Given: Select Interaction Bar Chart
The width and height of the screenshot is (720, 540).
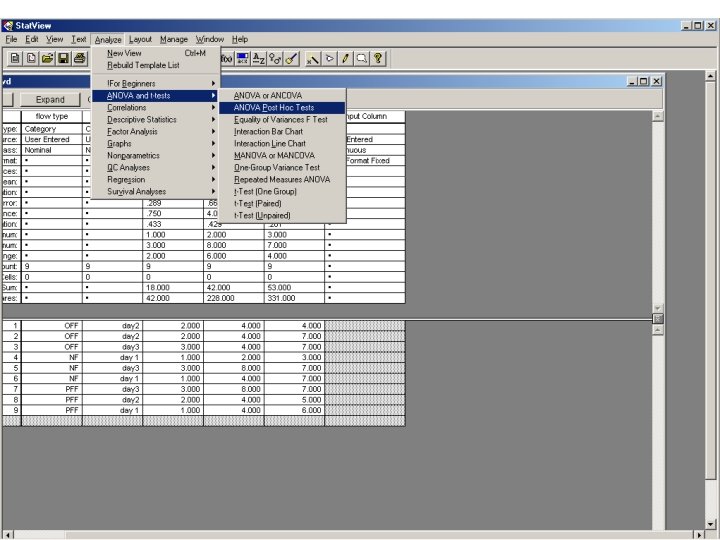Looking at the screenshot, I should click(282, 131).
